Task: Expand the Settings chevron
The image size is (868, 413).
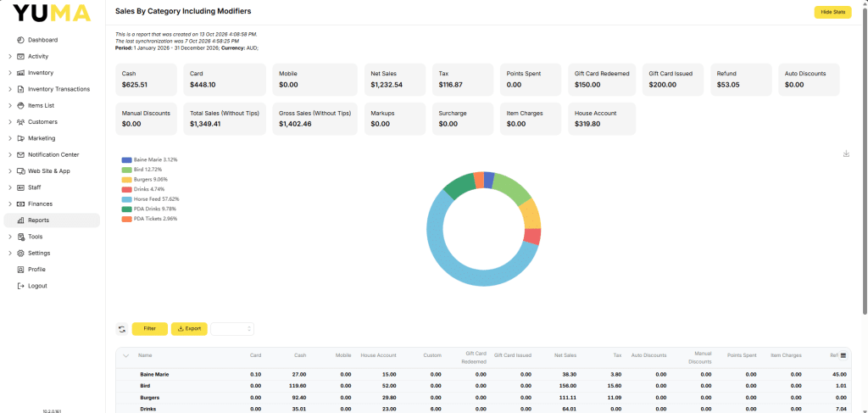Action: point(10,253)
